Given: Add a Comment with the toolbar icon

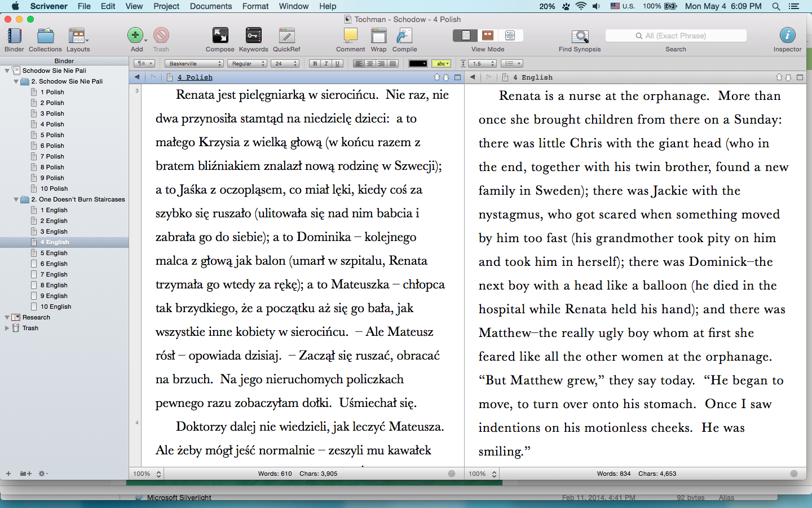Looking at the screenshot, I should click(351, 36).
